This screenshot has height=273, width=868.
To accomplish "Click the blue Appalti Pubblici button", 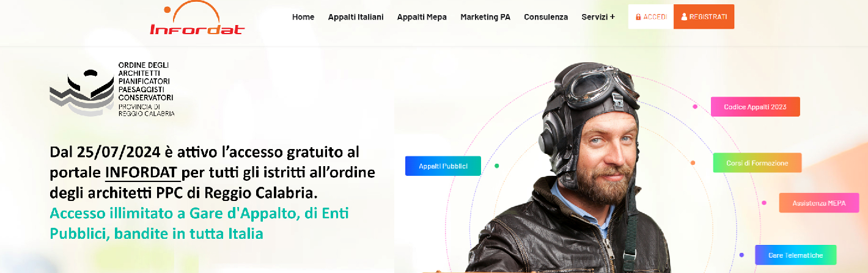I will click(x=443, y=166).
